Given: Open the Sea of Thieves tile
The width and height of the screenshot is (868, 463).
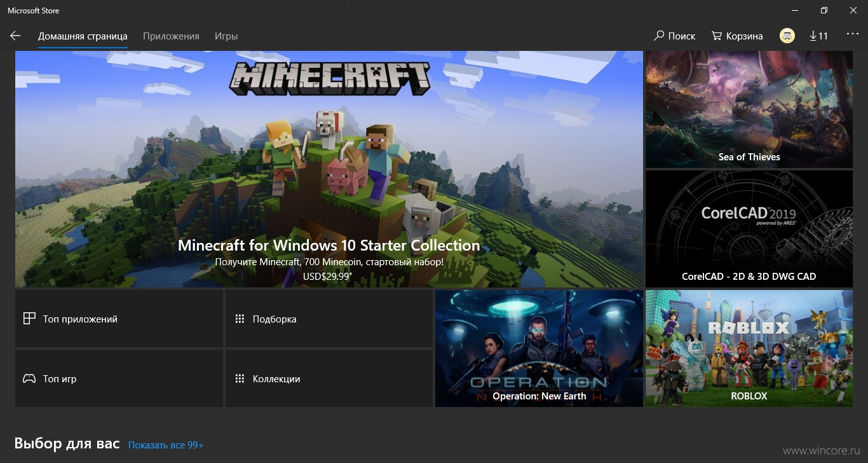Looking at the screenshot, I should (x=749, y=109).
